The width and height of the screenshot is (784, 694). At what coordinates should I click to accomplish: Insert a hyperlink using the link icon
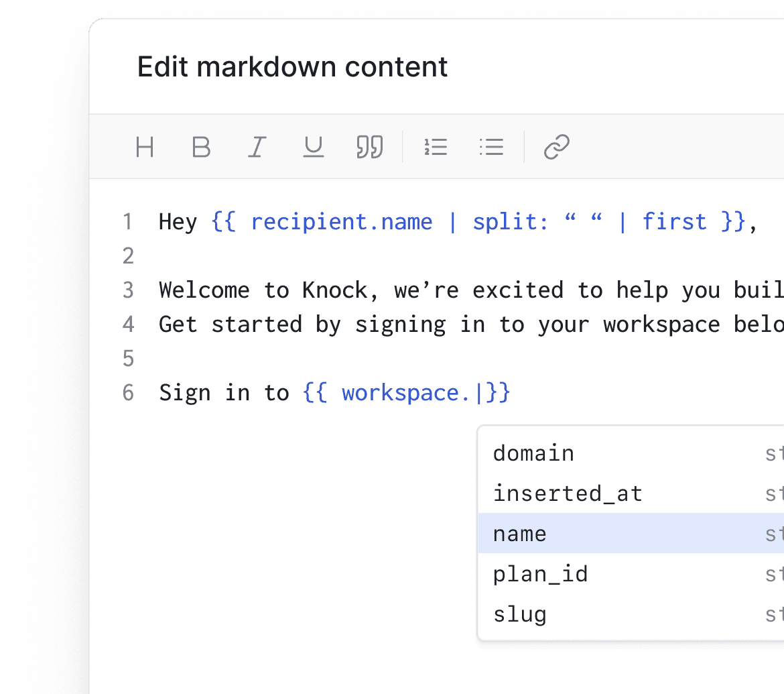[x=556, y=147]
